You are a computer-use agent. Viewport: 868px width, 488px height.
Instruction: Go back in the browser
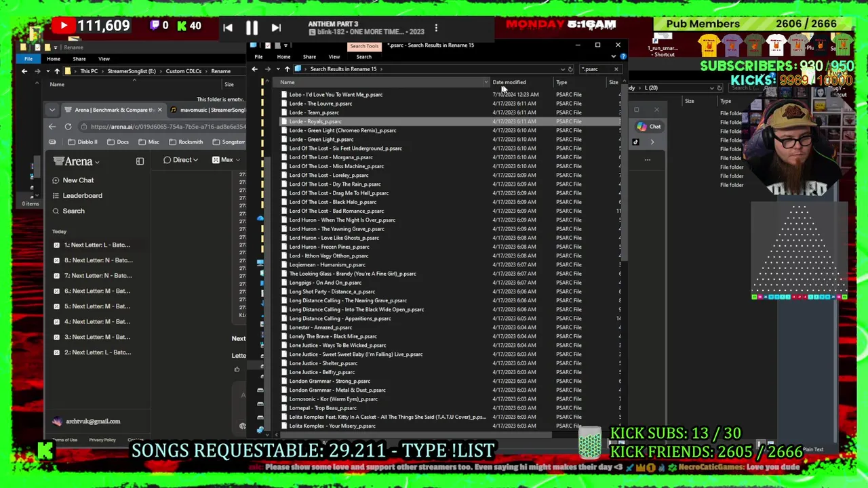pos(52,127)
